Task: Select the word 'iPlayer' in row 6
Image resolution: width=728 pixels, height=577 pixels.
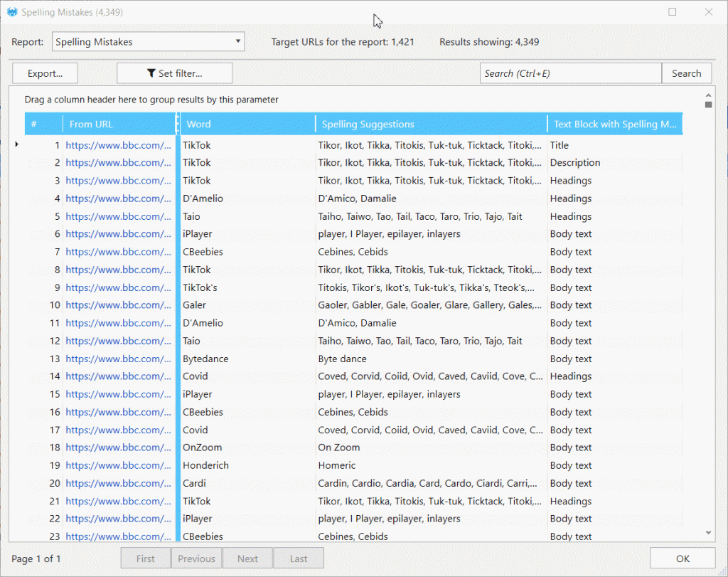Action: (198, 234)
